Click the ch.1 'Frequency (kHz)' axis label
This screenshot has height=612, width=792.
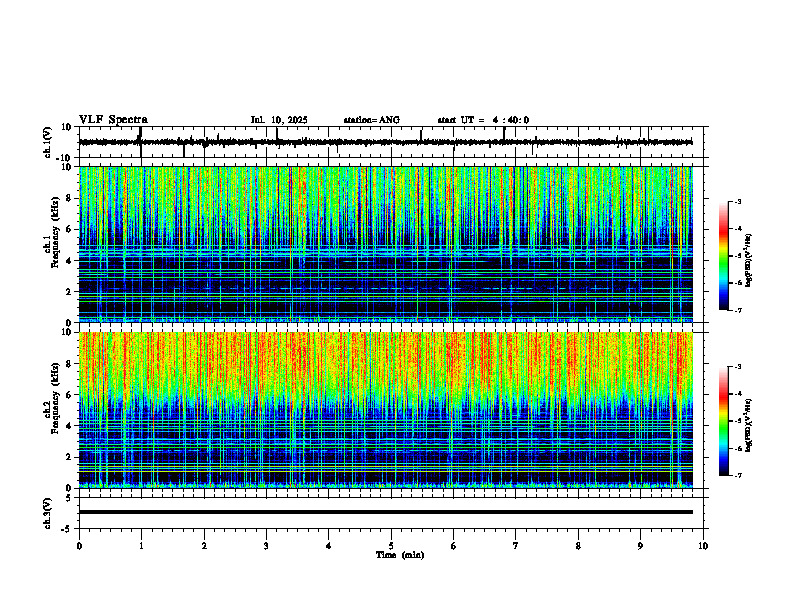(x=55, y=232)
